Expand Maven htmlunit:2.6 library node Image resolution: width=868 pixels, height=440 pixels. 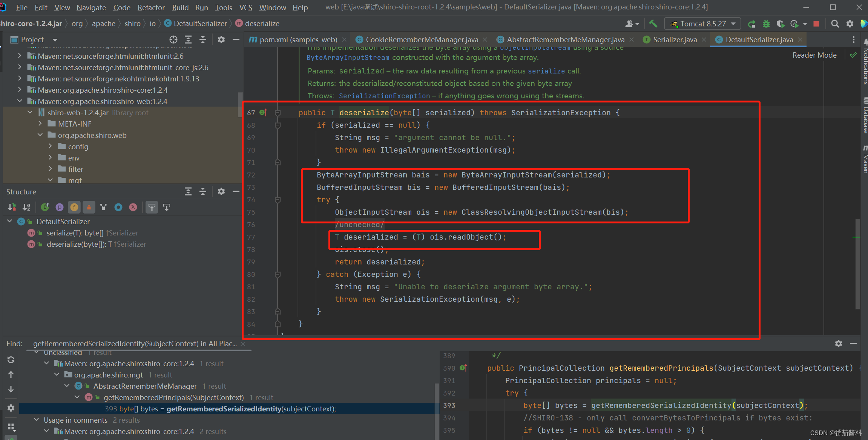20,56
